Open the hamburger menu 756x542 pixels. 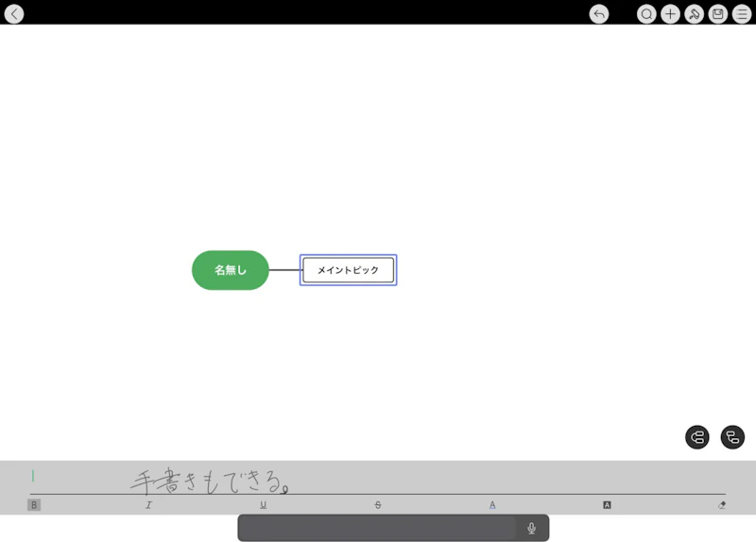tap(742, 14)
